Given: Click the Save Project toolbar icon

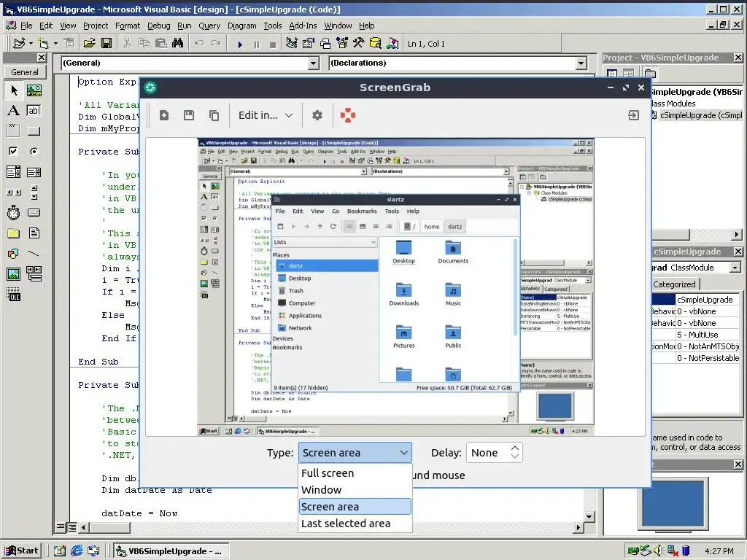Looking at the screenshot, I should (x=107, y=43).
